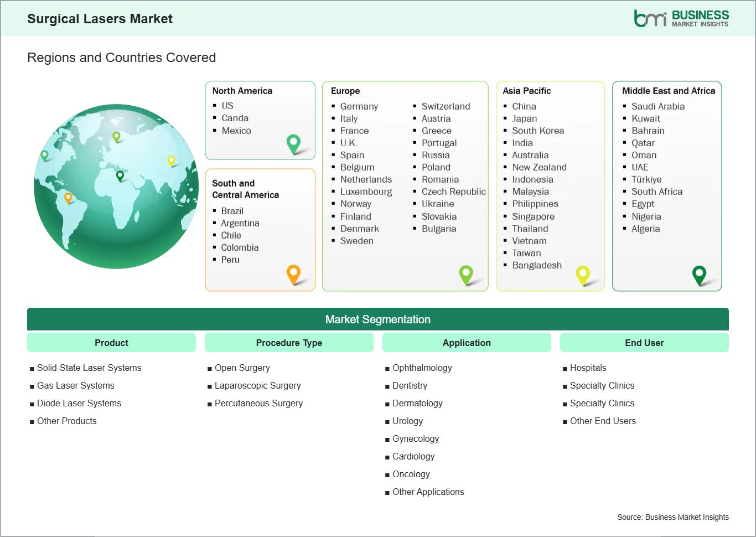
Task: Click the yellow pin in the Asia Pacific panel
Action: pyautogui.click(x=583, y=274)
